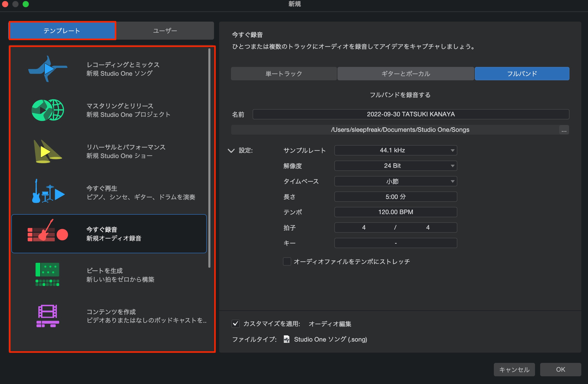Image resolution: width=588 pixels, height=384 pixels.
Task: Select the フルバンド option
Action: 522,74
